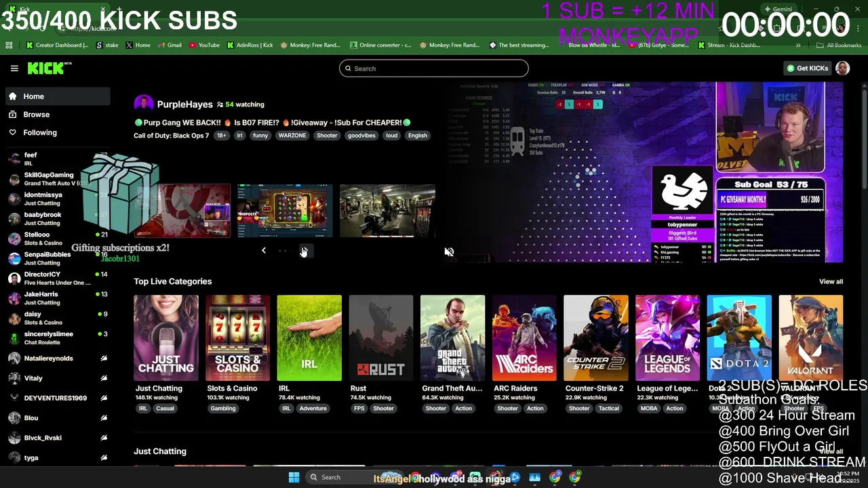
Task: Click the Get KICKs button
Action: tap(807, 68)
